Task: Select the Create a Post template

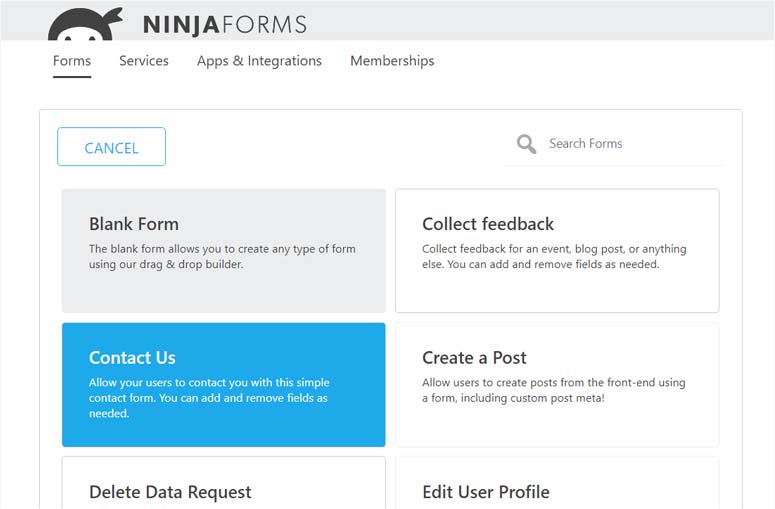Action: [x=557, y=384]
